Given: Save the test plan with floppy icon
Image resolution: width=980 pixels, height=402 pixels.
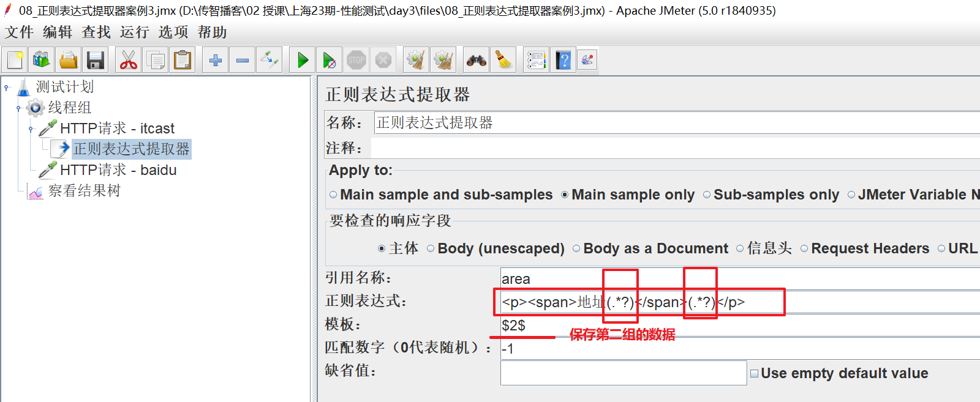Looking at the screenshot, I should [x=96, y=60].
